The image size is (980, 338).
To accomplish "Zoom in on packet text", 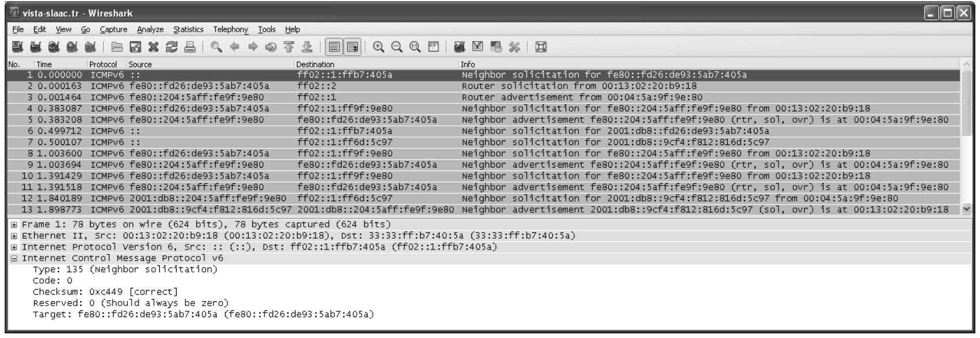I will pos(379,47).
